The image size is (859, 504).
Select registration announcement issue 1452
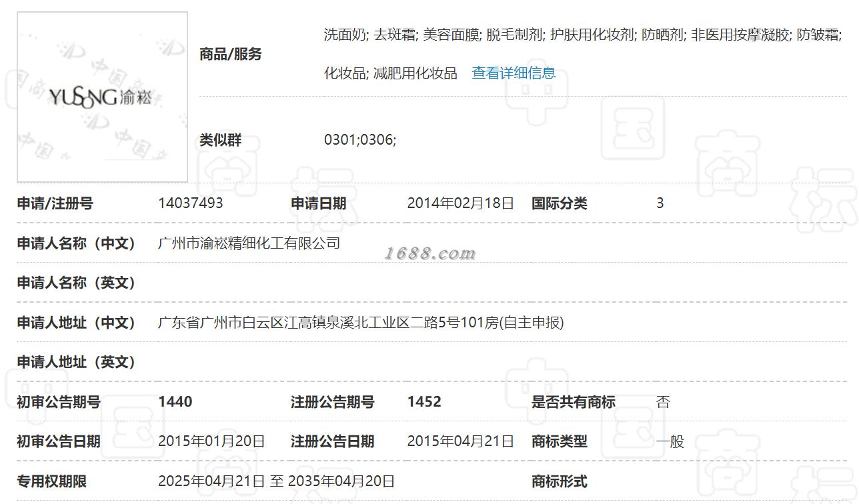point(424,402)
